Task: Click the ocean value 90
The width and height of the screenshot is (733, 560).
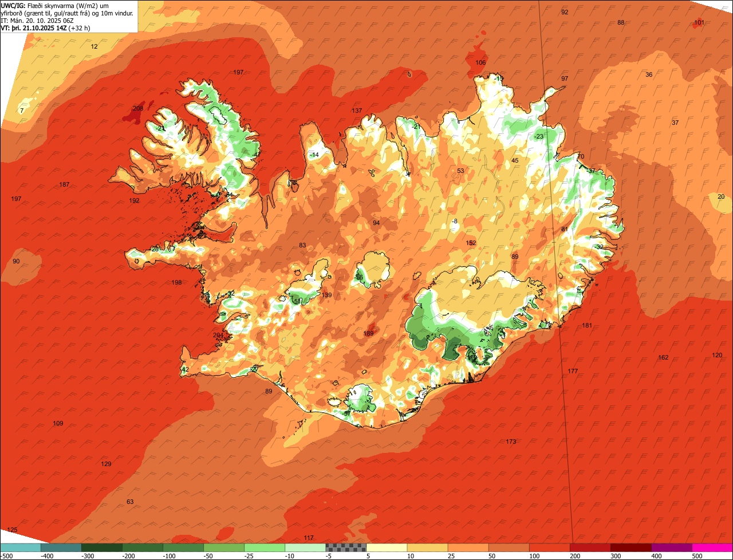Action: click(x=16, y=261)
